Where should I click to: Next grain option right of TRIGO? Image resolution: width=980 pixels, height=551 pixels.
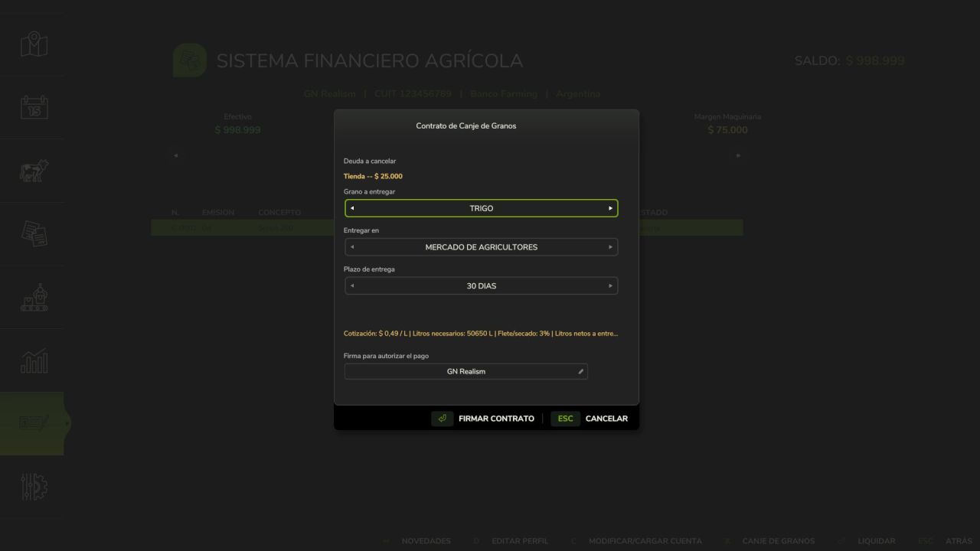tap(610, 208)
